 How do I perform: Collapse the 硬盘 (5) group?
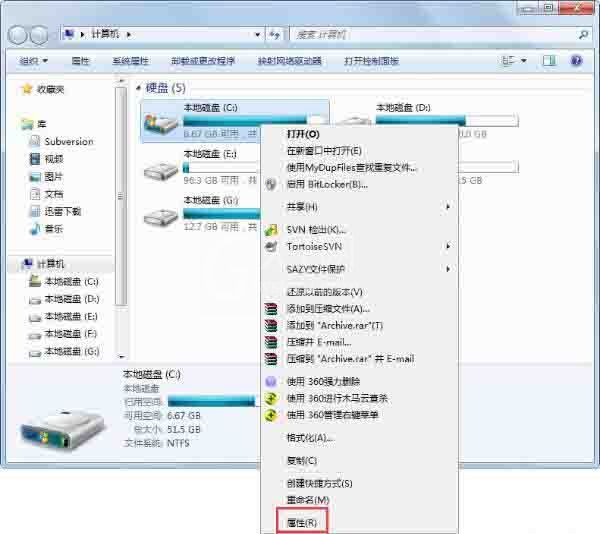coord(138,88)
